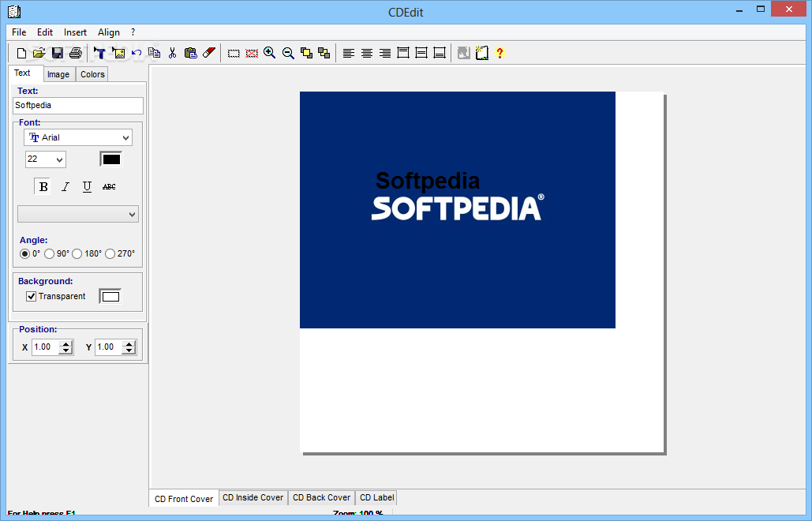Viewport: 812px width, 521px height.
Task: Decrease the X position value
Action: pos(65,350)
